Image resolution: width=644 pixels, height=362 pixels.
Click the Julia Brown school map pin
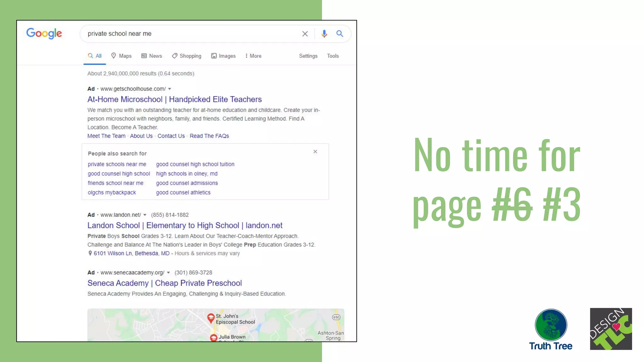tap(214, 338)
